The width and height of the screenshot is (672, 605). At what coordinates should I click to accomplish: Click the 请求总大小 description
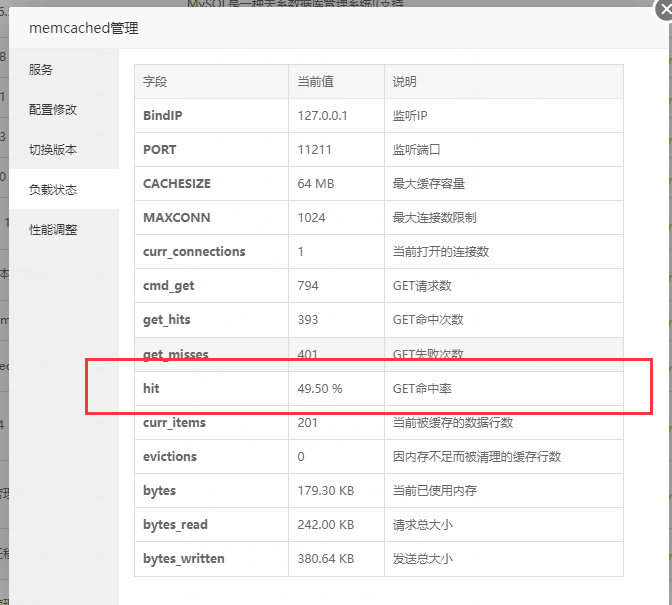[423, 524]
